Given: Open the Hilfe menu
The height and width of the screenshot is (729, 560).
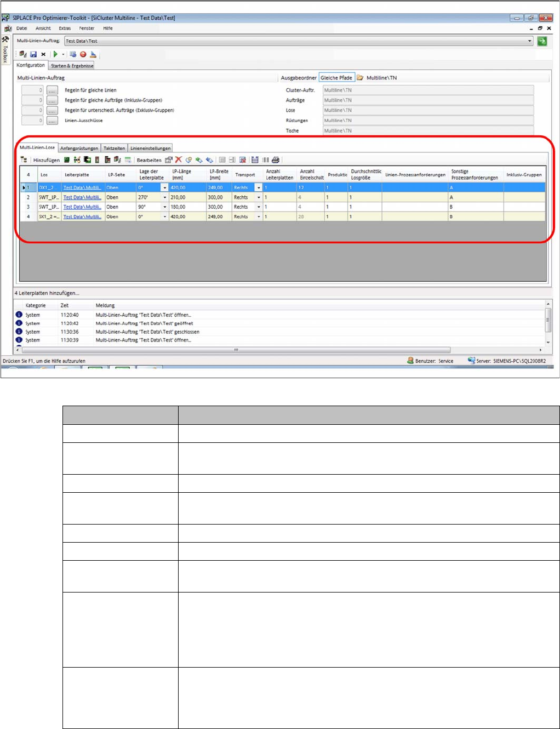Looking at the screenshot, I should [108, 29].
